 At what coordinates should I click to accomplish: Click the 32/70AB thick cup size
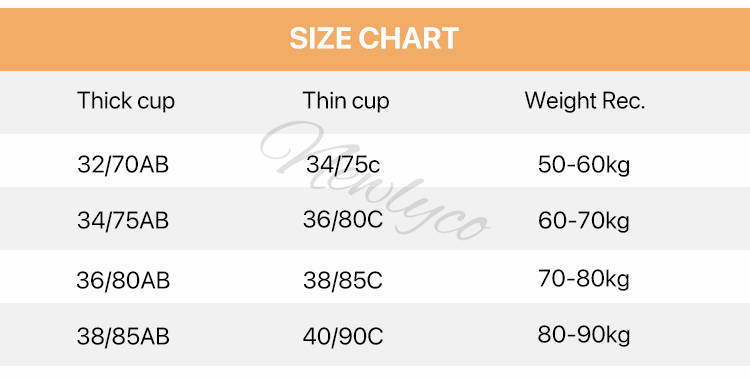[123, 165]
